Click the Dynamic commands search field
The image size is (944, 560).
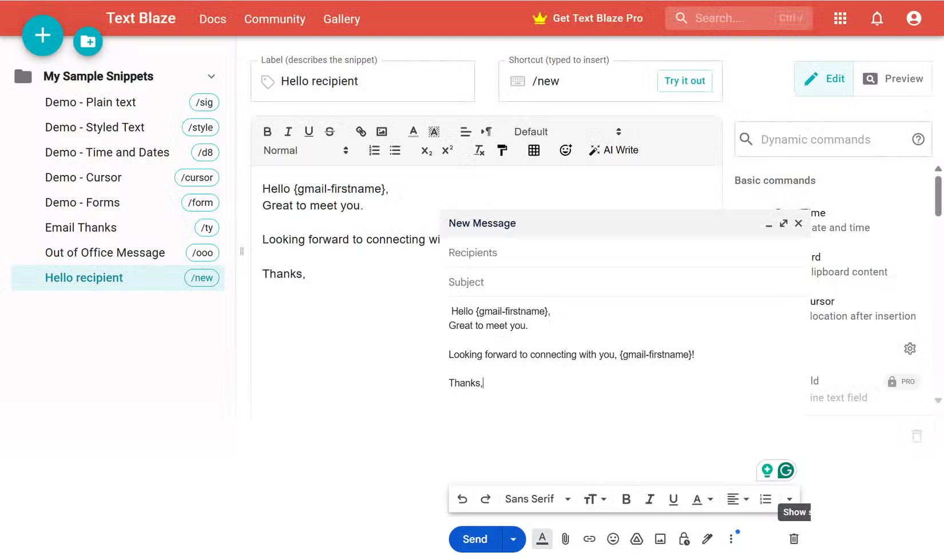coord(818,139)
